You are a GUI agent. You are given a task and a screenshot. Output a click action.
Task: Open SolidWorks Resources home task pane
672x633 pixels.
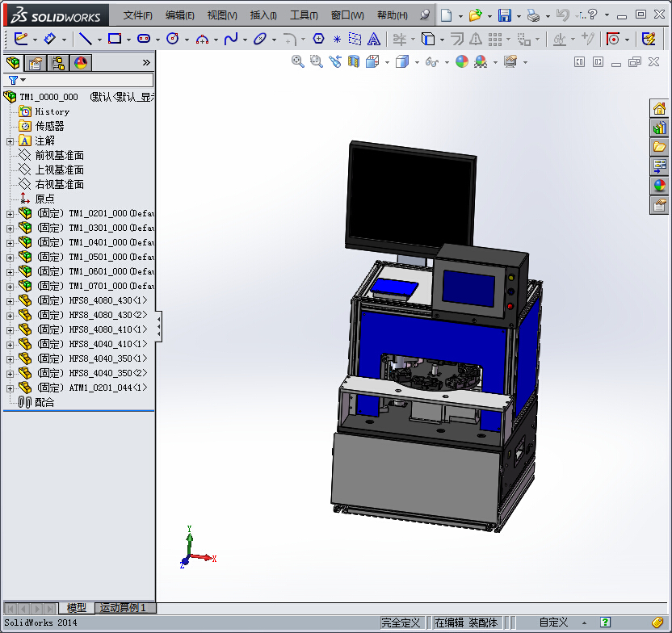click(x=660, y=109)
